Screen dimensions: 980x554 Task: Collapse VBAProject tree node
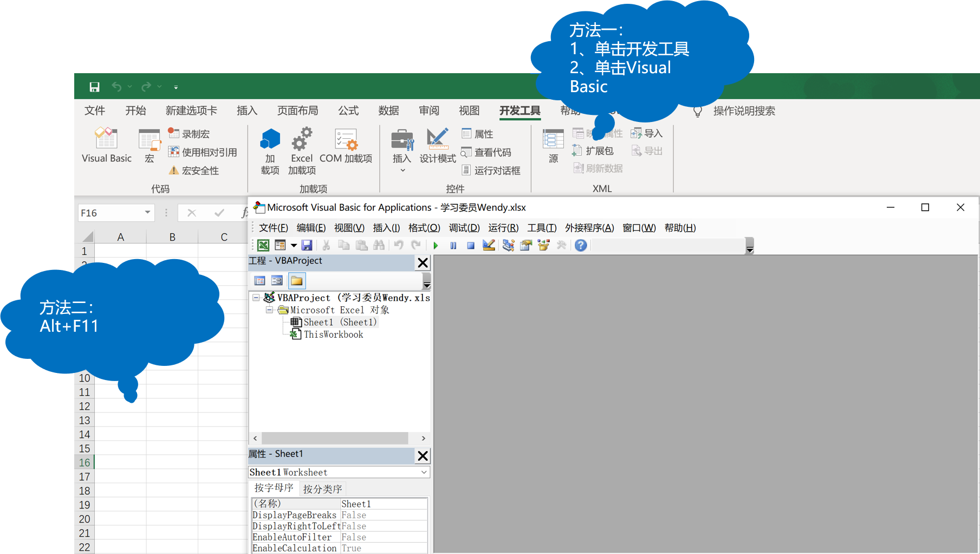click(x=256, y=297)
